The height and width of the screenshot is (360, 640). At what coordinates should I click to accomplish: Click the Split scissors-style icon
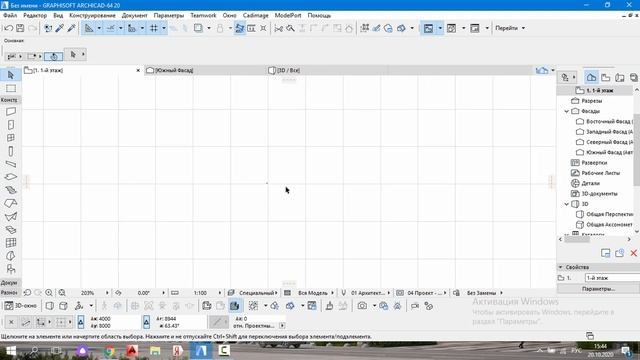pos(279,28)
